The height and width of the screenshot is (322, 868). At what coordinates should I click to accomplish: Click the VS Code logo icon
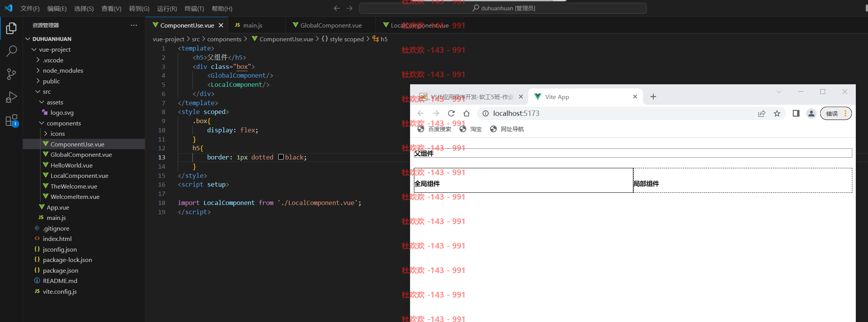(8, 8)
